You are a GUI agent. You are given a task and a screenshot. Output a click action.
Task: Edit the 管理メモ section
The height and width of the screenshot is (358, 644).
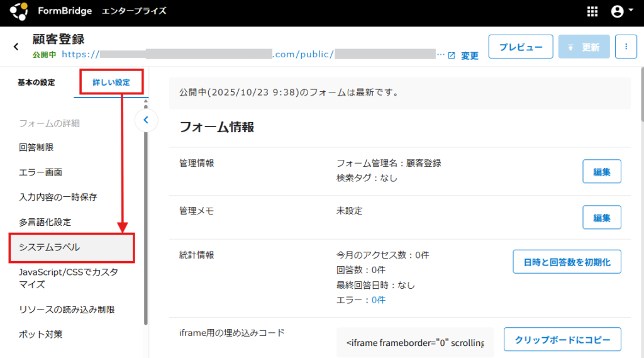point(602,217)
